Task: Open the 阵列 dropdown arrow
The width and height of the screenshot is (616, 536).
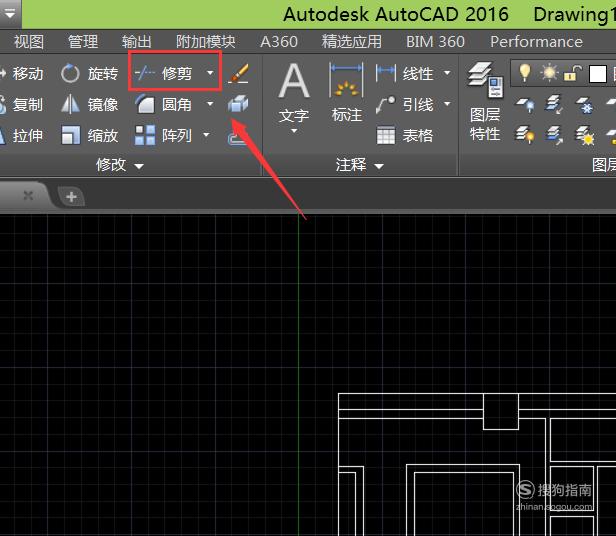Action: coord(206,135)
